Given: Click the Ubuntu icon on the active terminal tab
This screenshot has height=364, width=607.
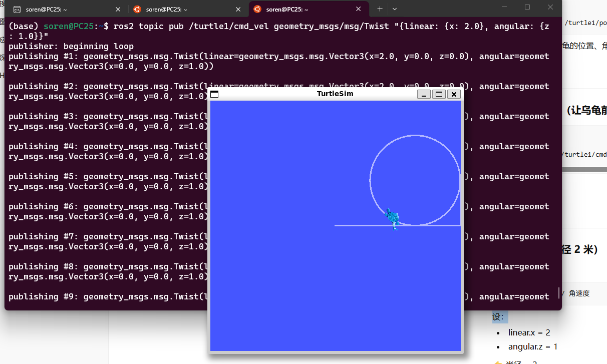Looking at the screenshot, I should coord(257,9).
